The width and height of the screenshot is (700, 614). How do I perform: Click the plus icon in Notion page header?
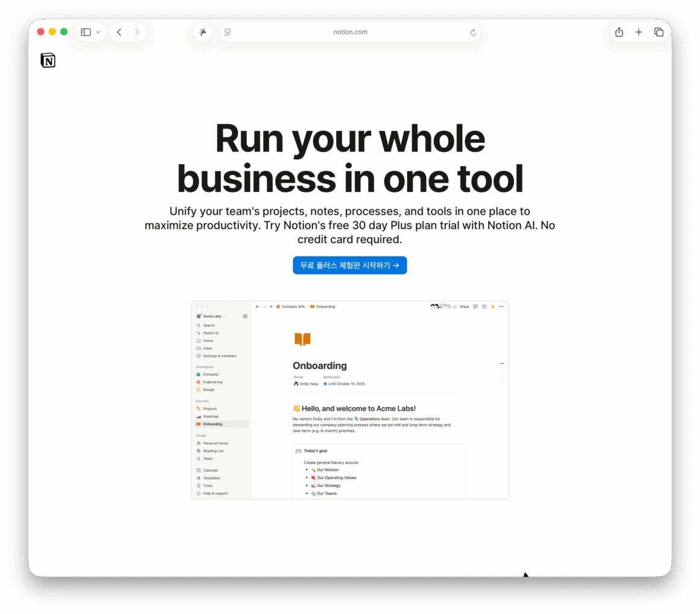[271, 306]
